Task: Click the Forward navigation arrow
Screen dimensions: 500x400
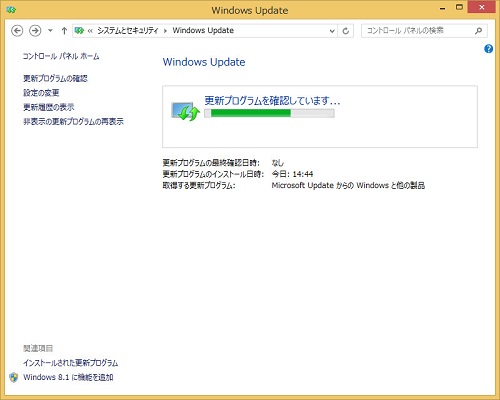Action: coord(35,31)
